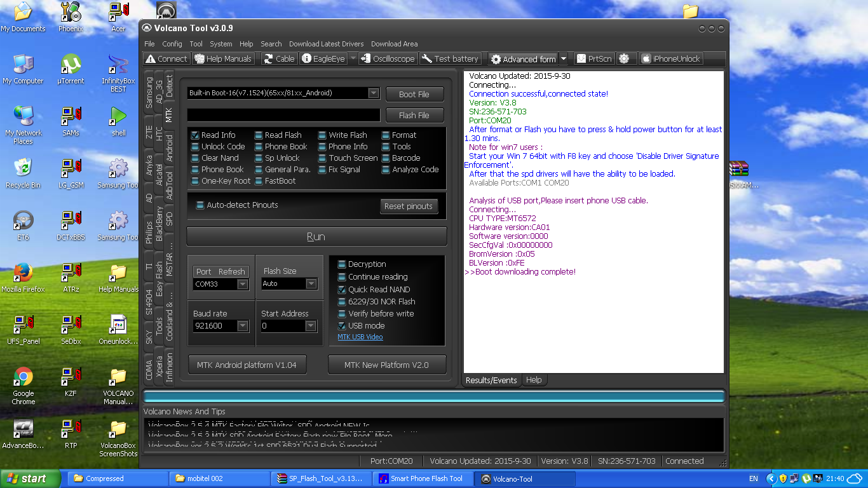Click the PrtScn screenshot button
The width and height of the screenshot is (868, 488).
594,58
